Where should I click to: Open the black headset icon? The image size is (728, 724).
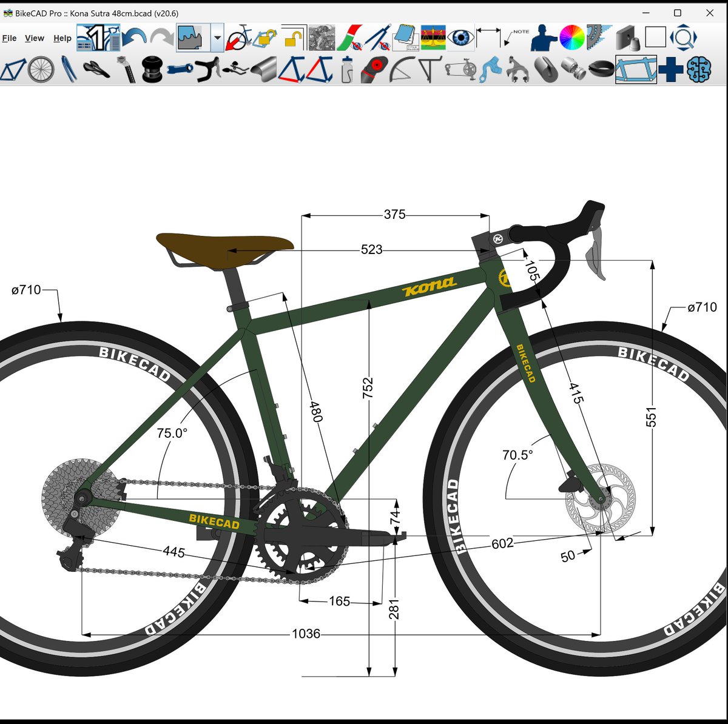152,69
